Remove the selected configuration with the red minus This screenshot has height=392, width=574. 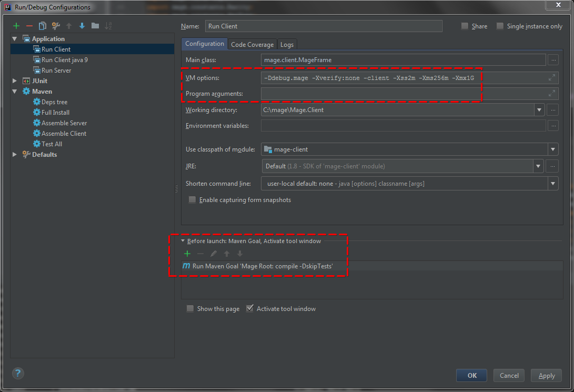click(29, 26)
